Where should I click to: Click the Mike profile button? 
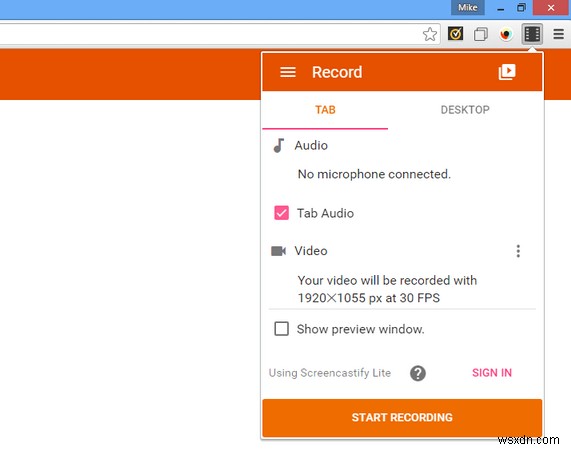coord(468,7)
